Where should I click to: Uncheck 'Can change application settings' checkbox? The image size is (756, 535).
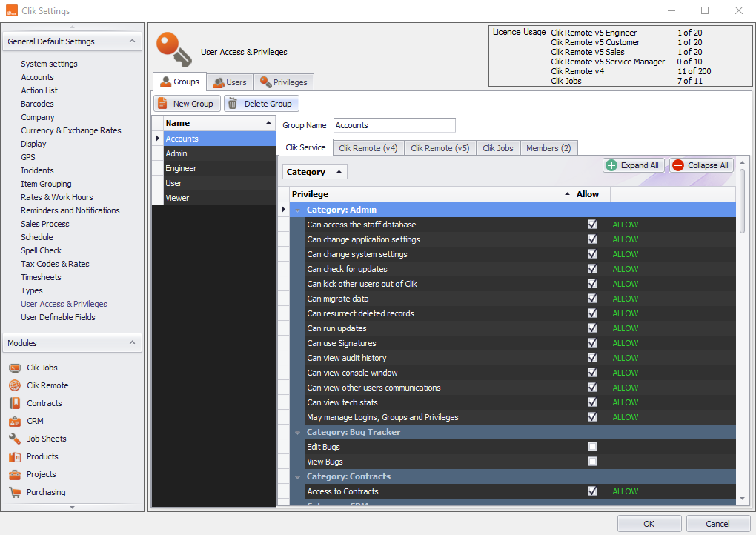[x=592, y=239]
